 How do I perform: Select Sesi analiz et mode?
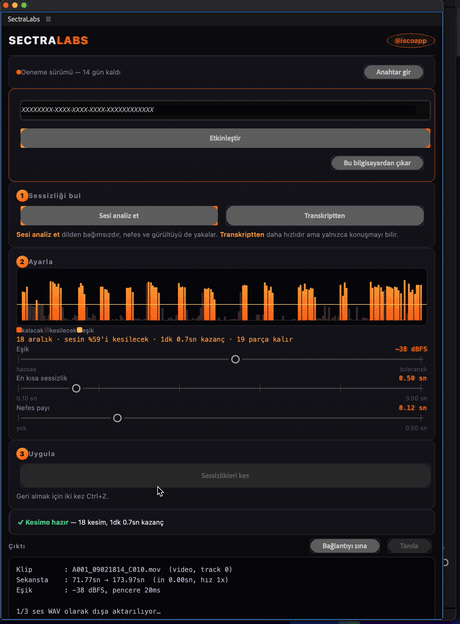coord(119,216)
